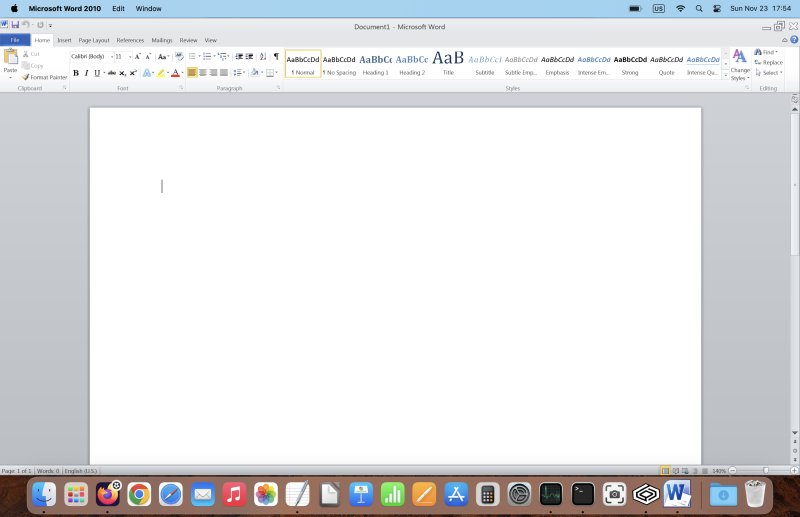The height and width of the screenshot is (517, 800).
Task: Switch to Print Layout view in status bar
Action: coord(665,471)
